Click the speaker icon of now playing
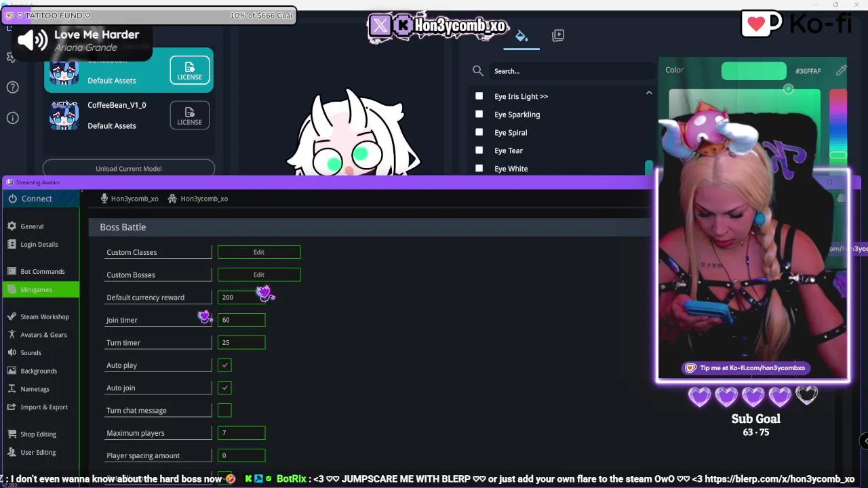The width and height of the screenshot is (868, 488). coord(33,41)
